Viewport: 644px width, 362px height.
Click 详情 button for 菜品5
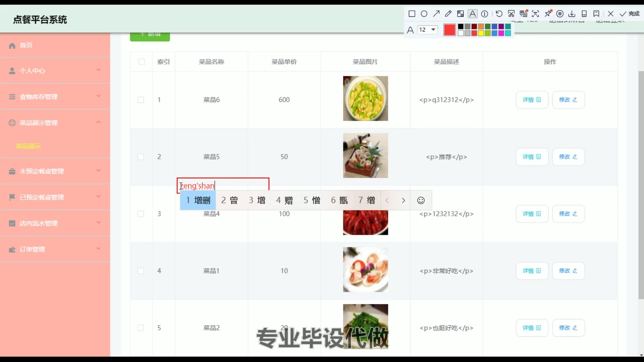coord(532,157)
